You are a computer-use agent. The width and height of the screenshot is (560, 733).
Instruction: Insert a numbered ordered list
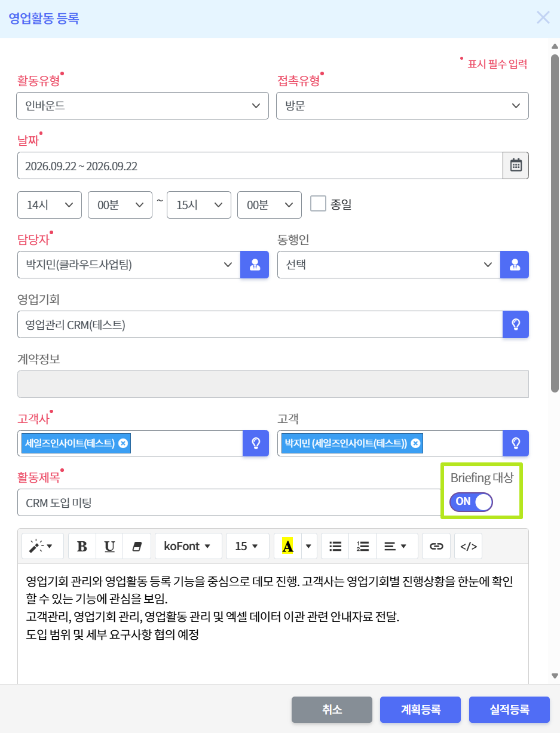point(363,546)
